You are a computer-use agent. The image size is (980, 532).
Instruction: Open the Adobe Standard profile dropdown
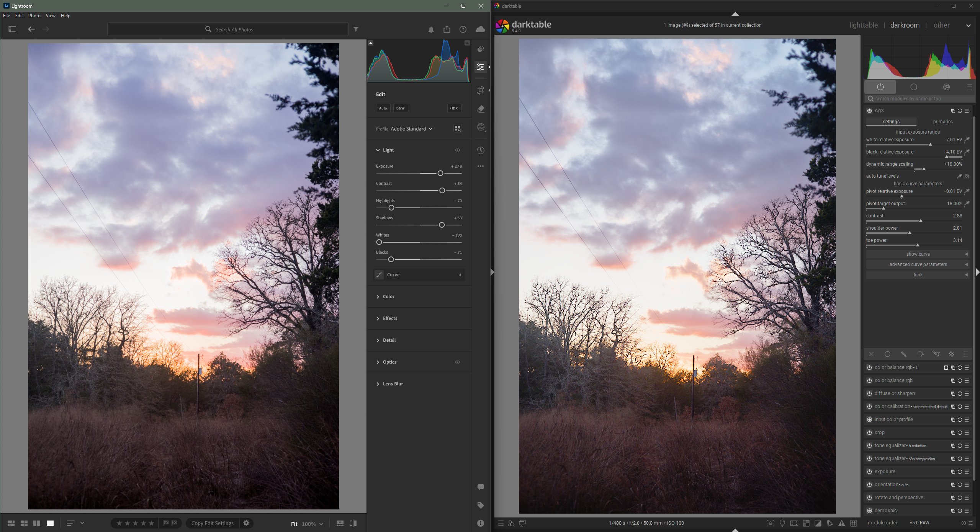pos(411,129)
